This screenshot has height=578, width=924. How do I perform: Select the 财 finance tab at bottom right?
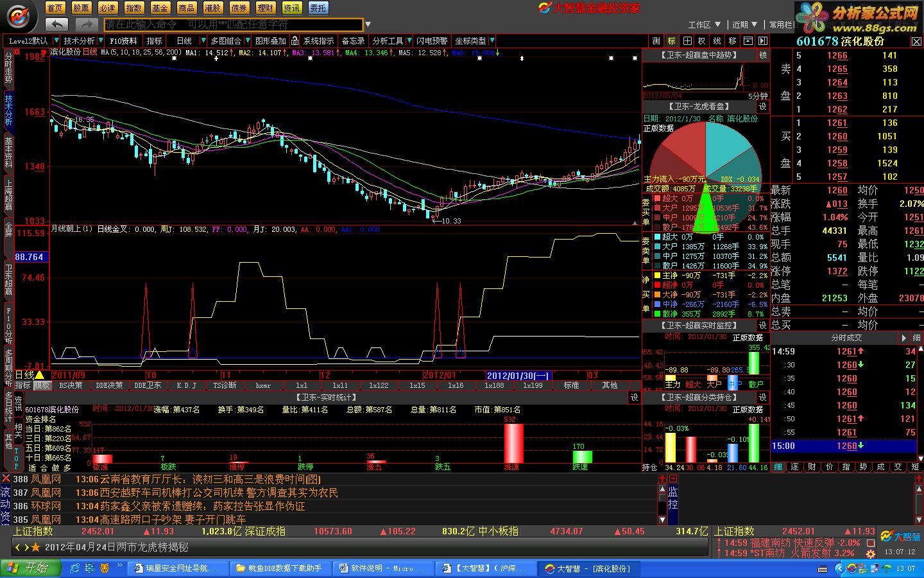812,467
